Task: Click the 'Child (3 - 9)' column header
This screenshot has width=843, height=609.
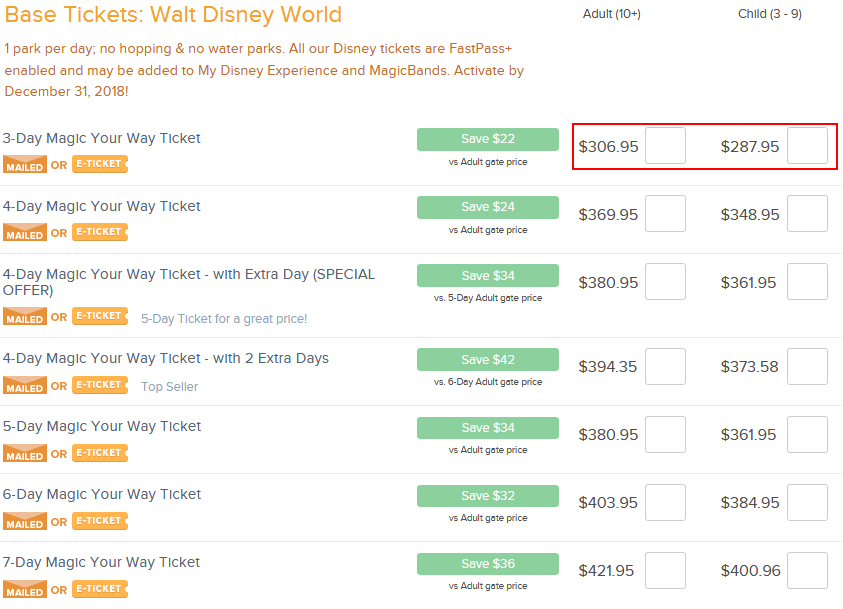Action: 770,14
